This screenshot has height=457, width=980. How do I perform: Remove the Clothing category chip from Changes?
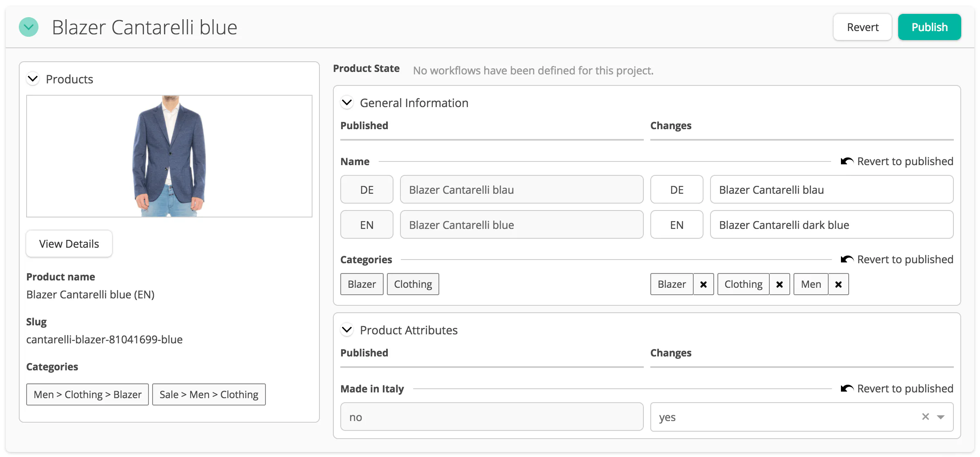tap(780, 284)
